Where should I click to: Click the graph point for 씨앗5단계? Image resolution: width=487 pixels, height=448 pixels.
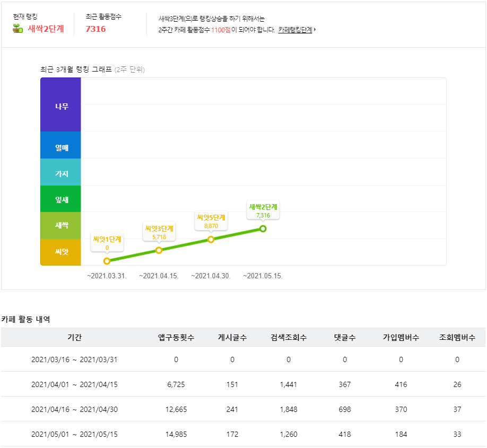click(x=211, y=240)
